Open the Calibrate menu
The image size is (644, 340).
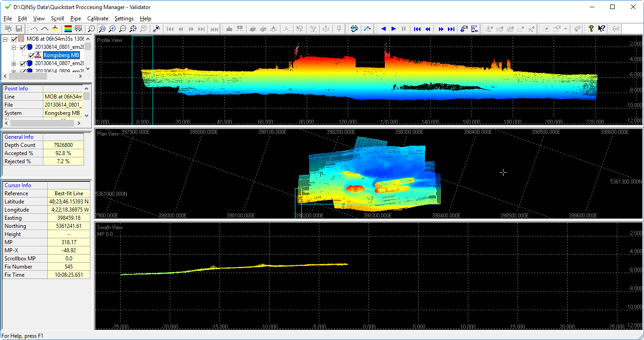click(98, 19)
